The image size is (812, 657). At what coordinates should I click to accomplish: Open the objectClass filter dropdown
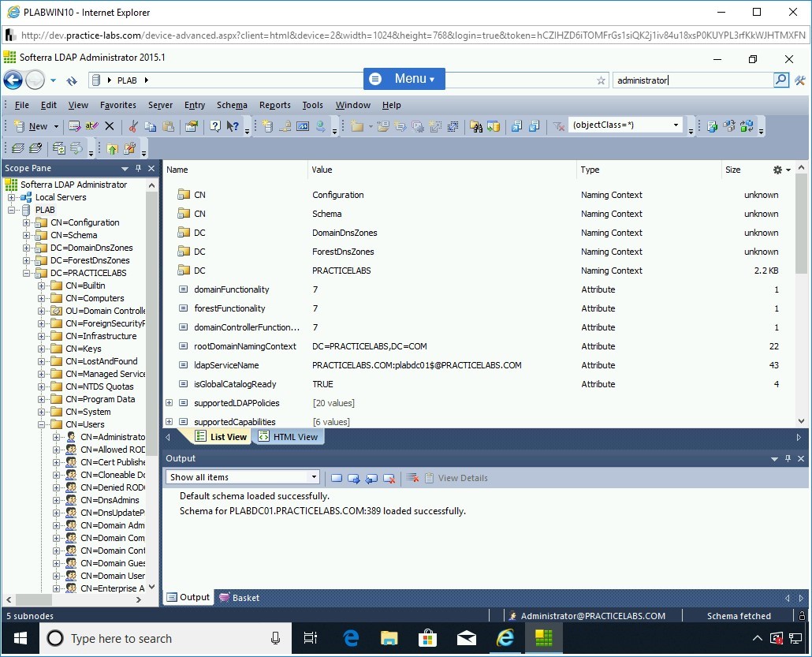point(676,125)
